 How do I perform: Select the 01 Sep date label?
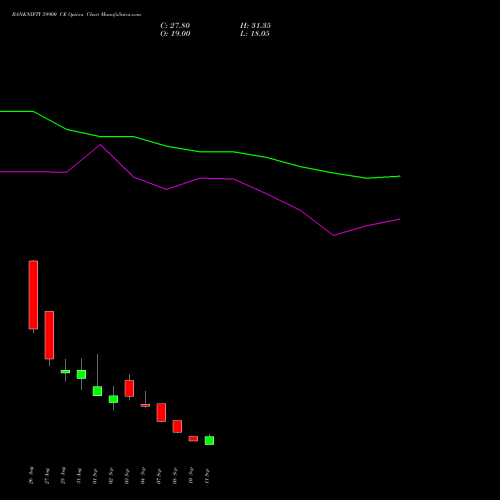(95, 476)
